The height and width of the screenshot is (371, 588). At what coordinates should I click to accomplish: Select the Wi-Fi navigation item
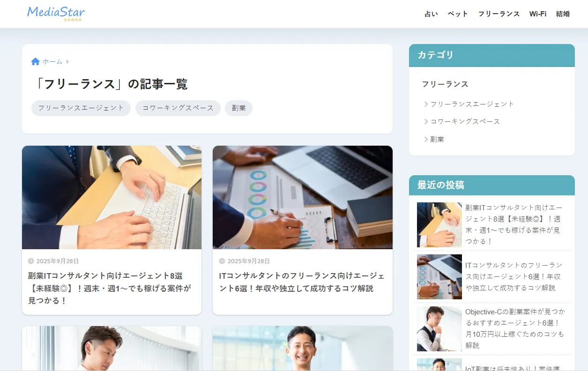[x=538, y=14]
